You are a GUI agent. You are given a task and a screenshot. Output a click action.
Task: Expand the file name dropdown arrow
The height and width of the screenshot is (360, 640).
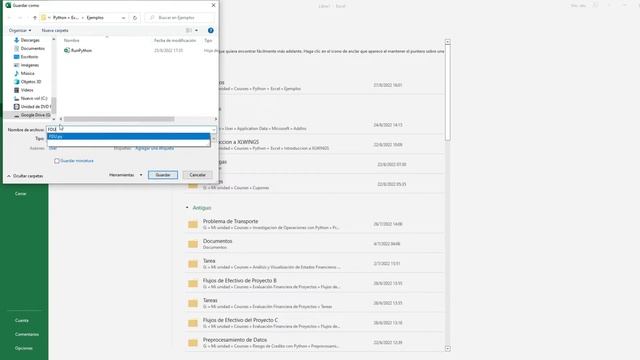point(213,129)
